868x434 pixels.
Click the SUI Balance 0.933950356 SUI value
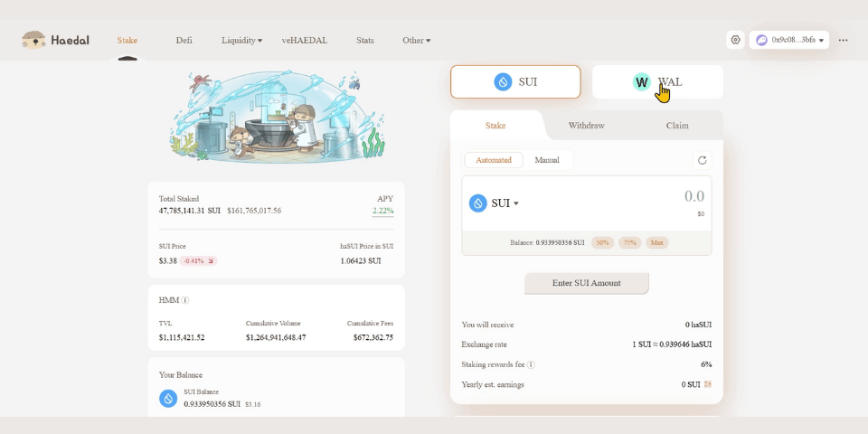[x=212, y=404]
